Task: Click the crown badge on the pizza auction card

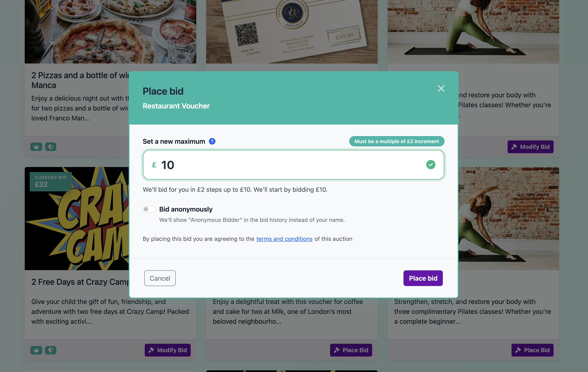Action: pos(36,147)
